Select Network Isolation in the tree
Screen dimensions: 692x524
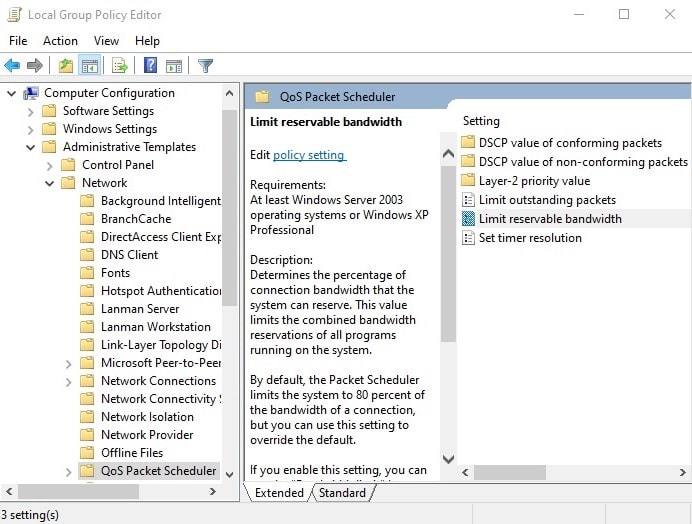147,417
